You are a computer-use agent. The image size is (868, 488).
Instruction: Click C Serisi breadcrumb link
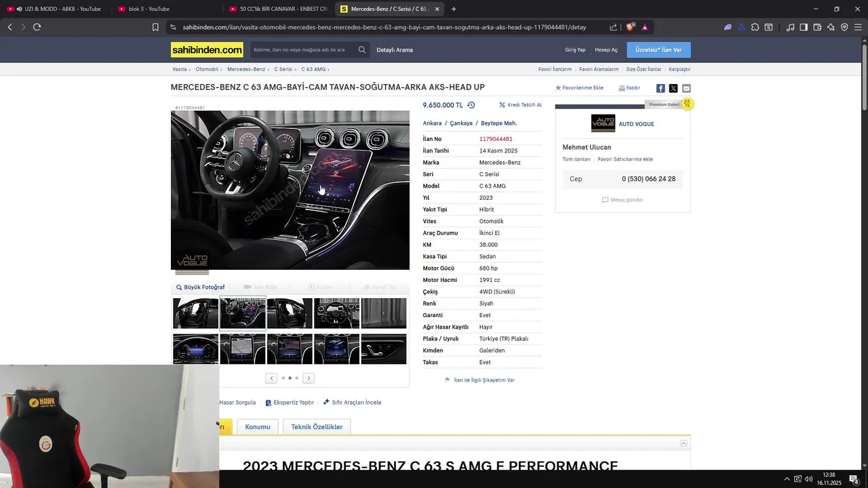click(283, 69)
